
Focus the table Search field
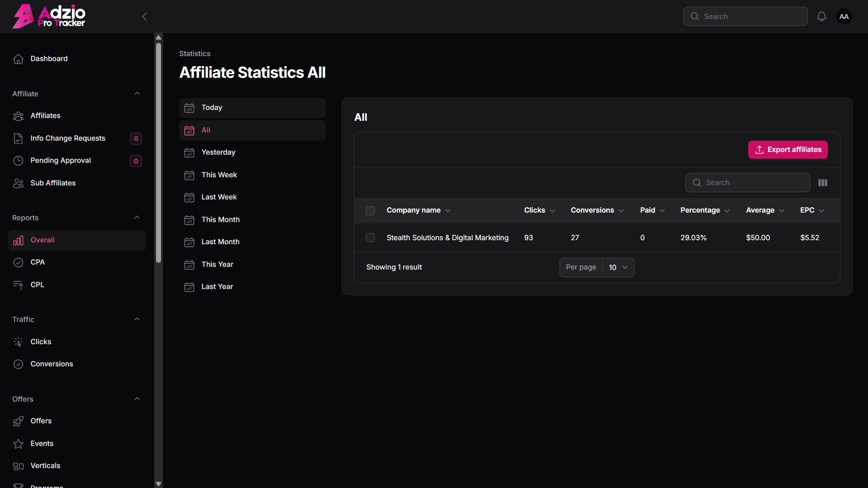(748, 183)
